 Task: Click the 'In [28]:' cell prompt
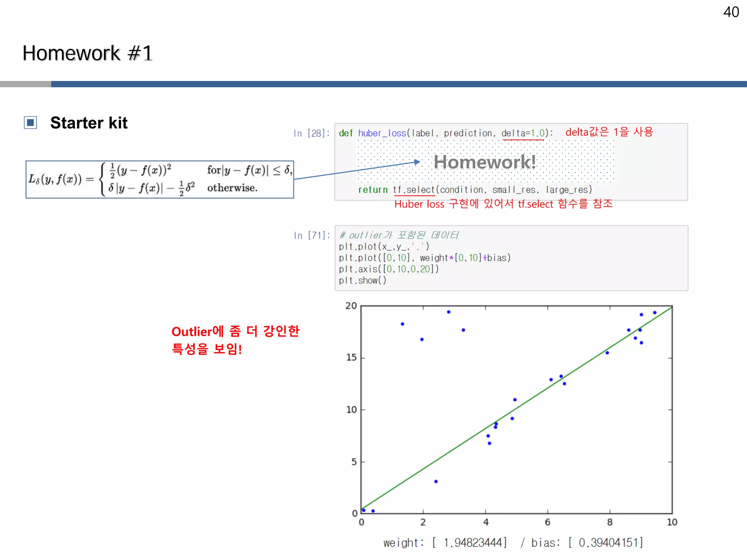pos(312,133)
